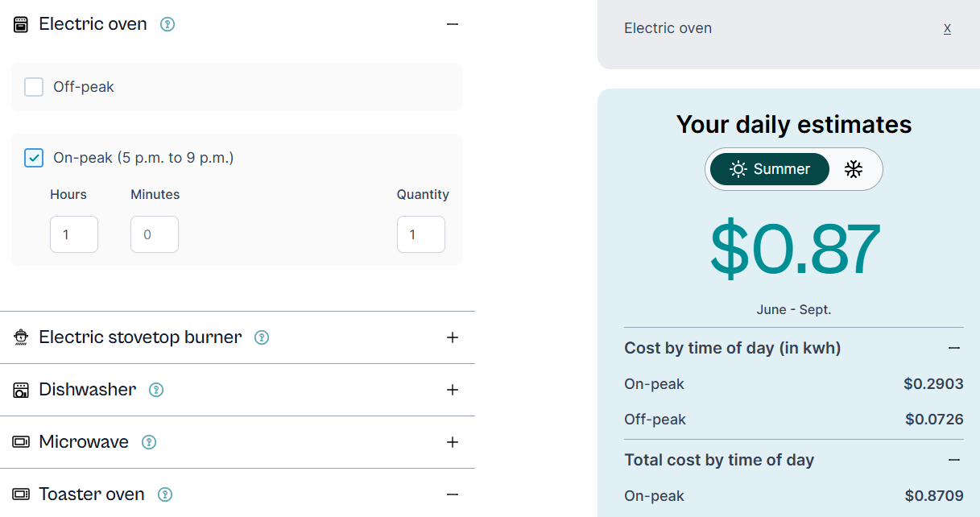The height and width of the screenshot is (517, 980).
Task: Open the Electric stovetop burner info tooltip
Action: (262, 337)
